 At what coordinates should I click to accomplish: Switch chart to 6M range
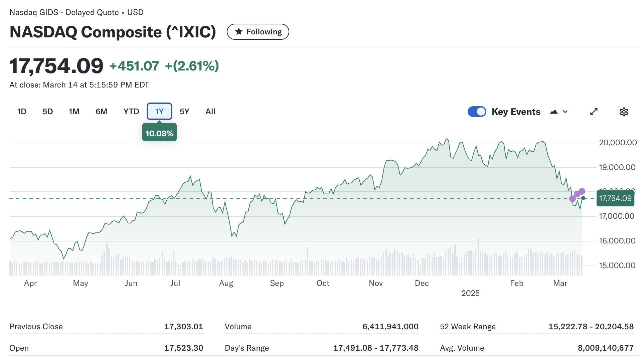click(101, 112)
